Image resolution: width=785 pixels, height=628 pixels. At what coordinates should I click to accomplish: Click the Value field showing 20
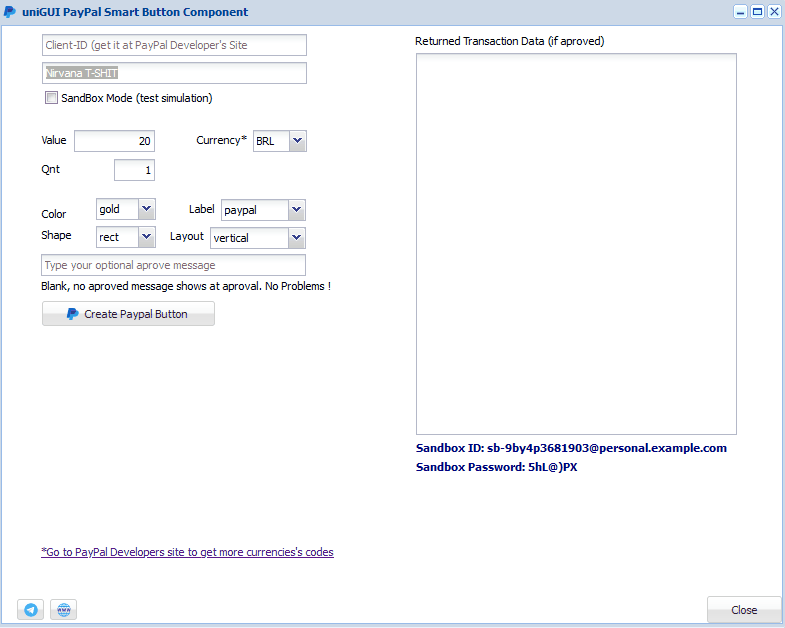click(x=115, y=141)
